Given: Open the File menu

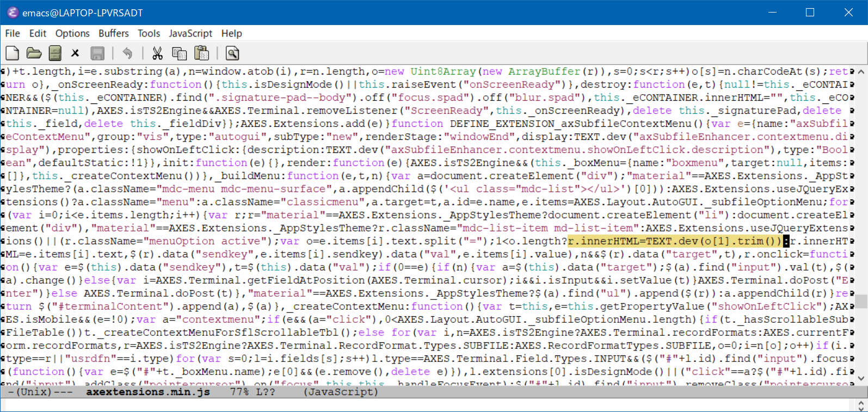Looking at the screenshot, I should click(13, 33).
